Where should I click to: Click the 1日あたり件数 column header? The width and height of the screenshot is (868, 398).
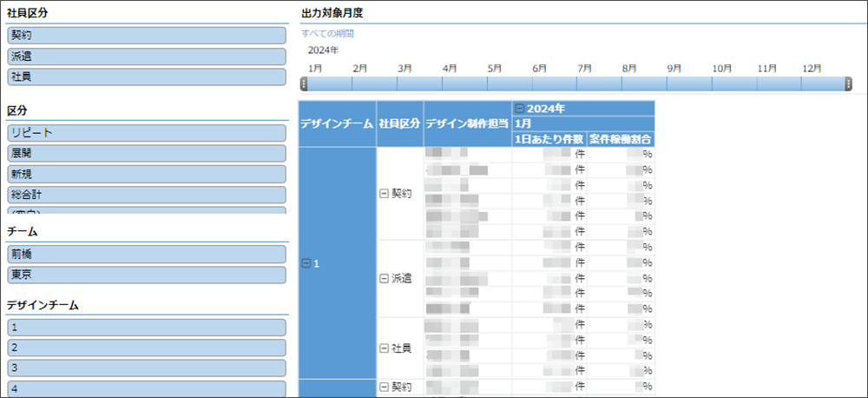click(x=549, y=140)
